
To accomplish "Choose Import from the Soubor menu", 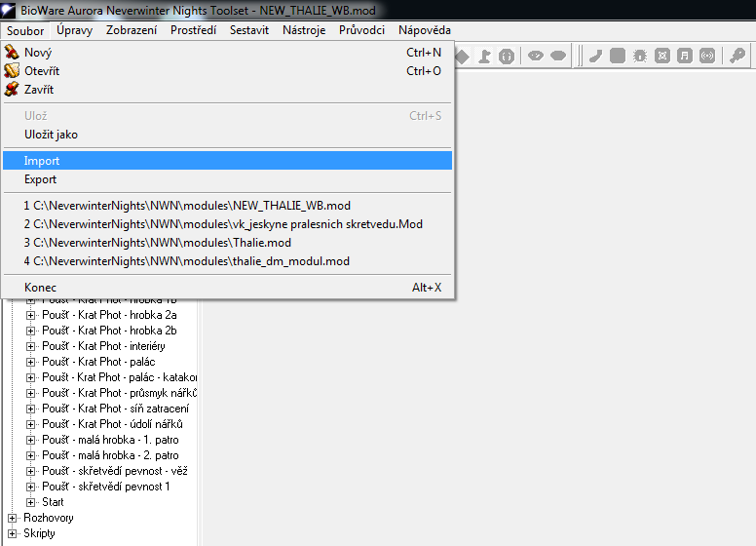I will 42,161.
